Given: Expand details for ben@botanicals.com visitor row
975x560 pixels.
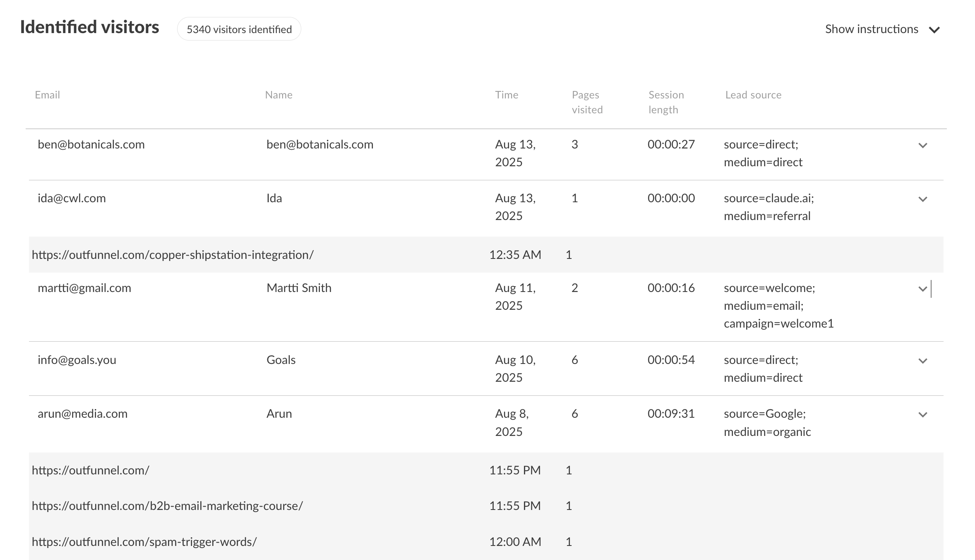Looking at the screenshot, I should 922,146.
